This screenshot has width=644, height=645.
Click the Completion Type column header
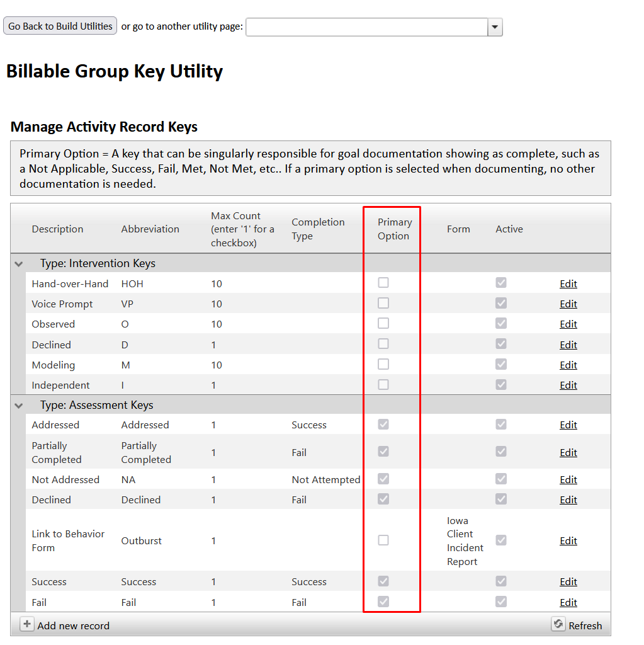point(318,229)
